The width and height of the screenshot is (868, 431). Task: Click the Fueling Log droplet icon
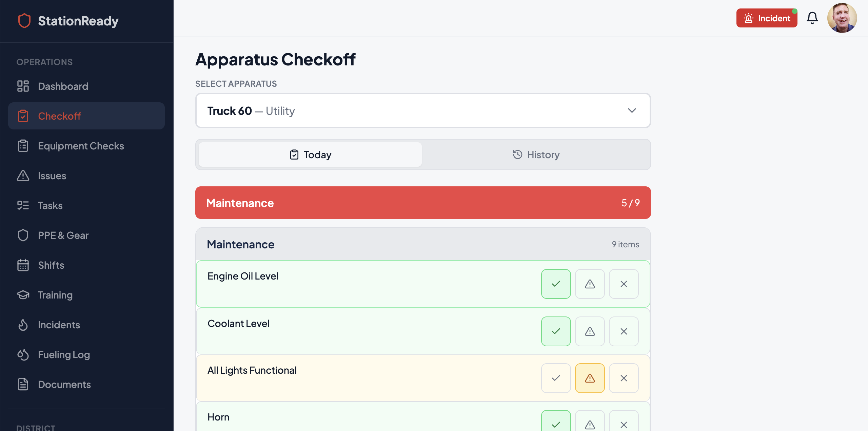(23, 354)
